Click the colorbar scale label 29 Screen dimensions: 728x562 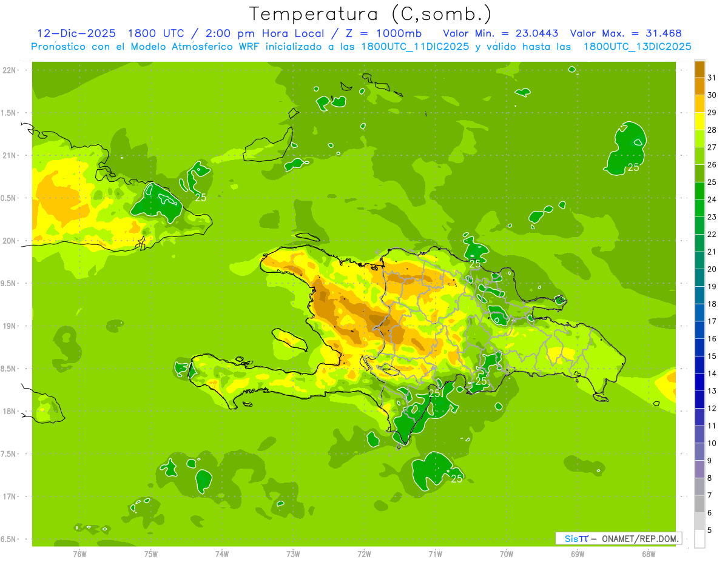point(712,112)
